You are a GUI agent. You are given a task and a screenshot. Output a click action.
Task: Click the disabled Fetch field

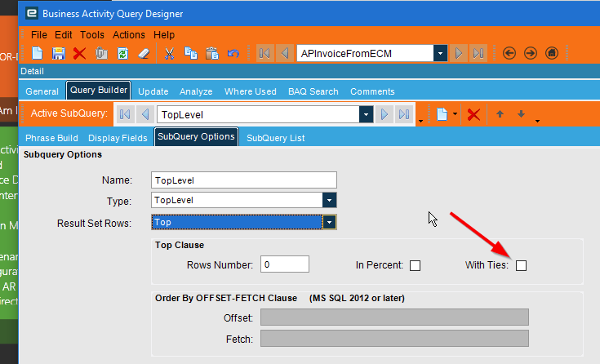394,339
